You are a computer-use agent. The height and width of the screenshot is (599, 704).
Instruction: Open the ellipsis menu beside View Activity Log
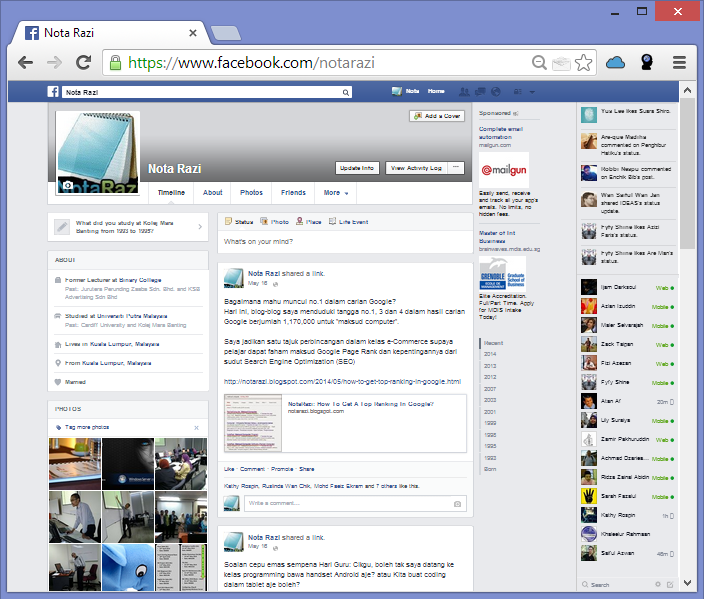click(x=456, y=167)
